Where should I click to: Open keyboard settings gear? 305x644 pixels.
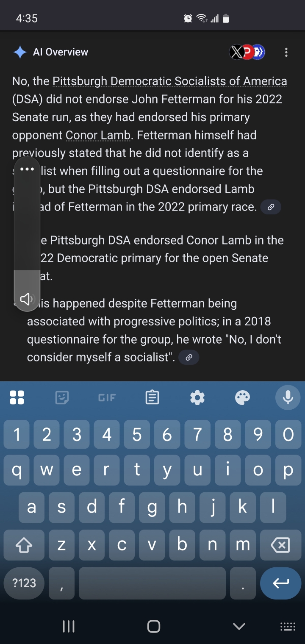[197, 397]
